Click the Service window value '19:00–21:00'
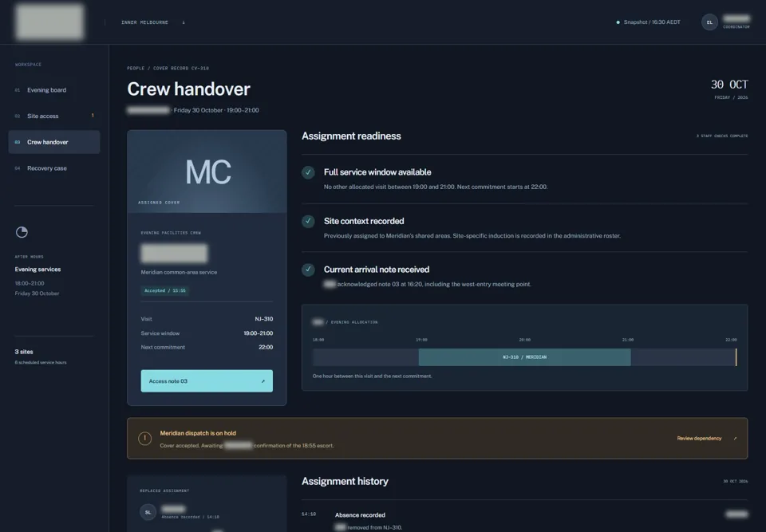This screenshot has width=766, height=532. click(x=259, y=333)
